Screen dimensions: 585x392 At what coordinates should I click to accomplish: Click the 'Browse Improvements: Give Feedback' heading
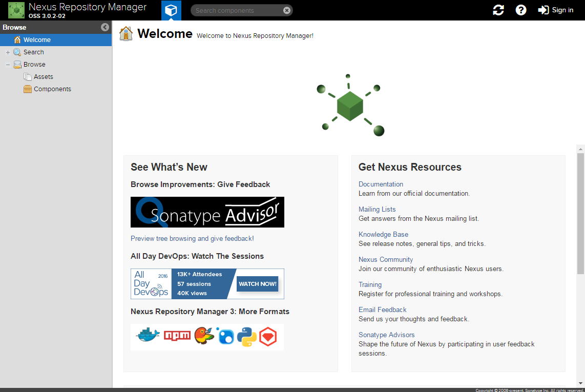point(200,184)
